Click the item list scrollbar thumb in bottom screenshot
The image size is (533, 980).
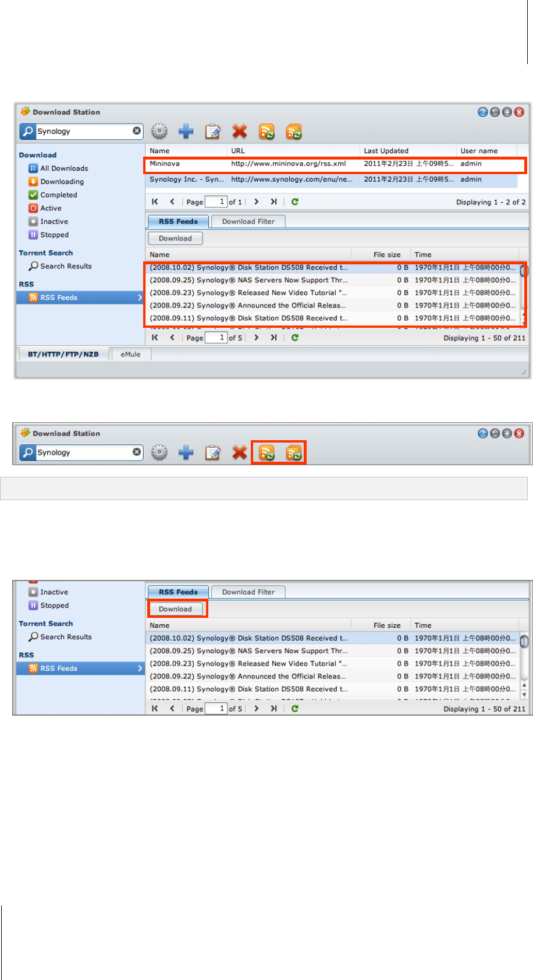(524, 642)
